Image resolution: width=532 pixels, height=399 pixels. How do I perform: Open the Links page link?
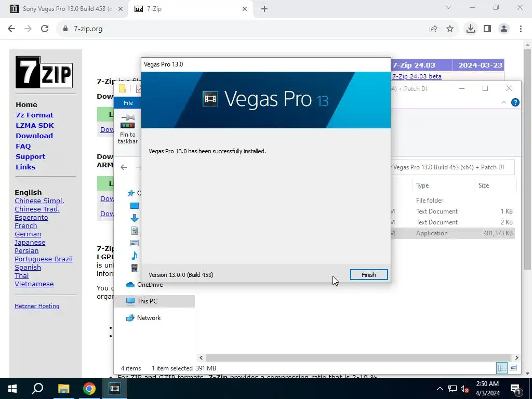tap(25, 167)
